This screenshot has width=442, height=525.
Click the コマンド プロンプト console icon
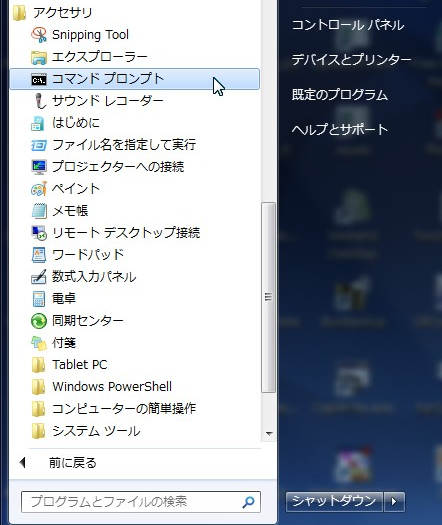click(x=39, y=79)
